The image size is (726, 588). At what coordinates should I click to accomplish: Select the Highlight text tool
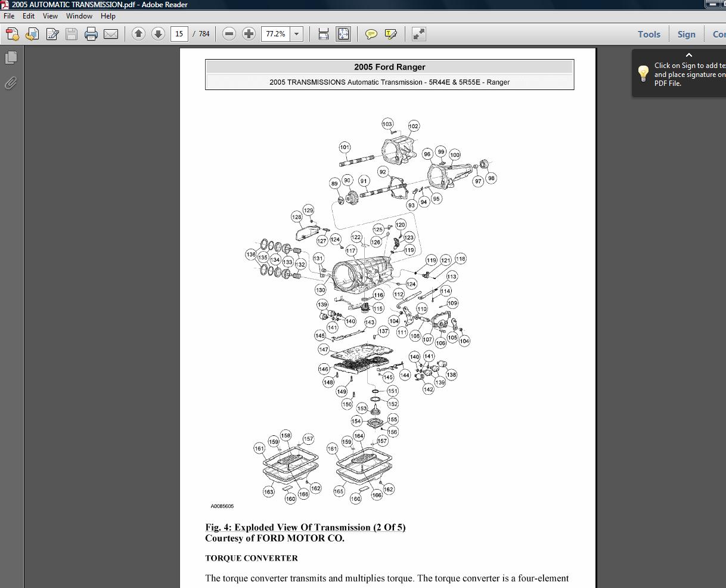pos(391,34)
